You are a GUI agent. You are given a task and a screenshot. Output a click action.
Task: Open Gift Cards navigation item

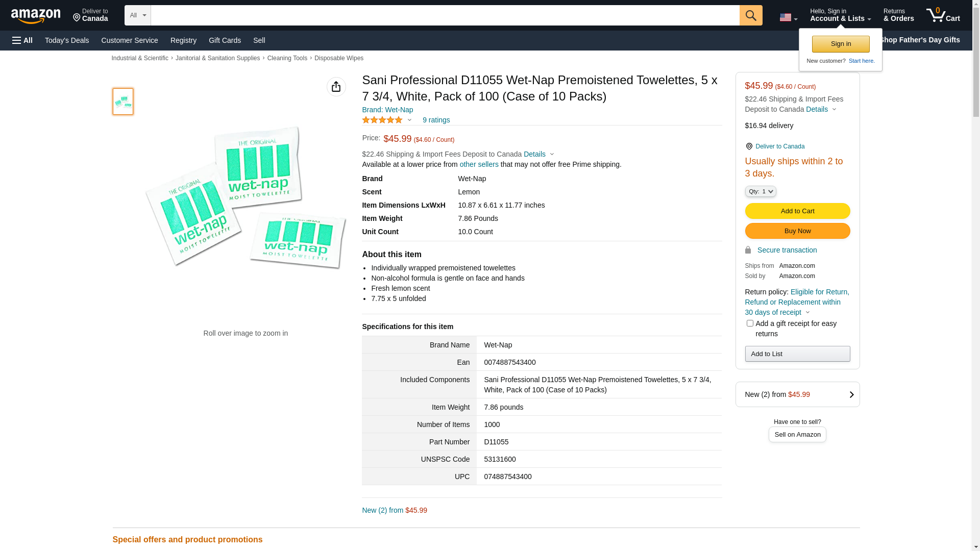tap(225, 40)
